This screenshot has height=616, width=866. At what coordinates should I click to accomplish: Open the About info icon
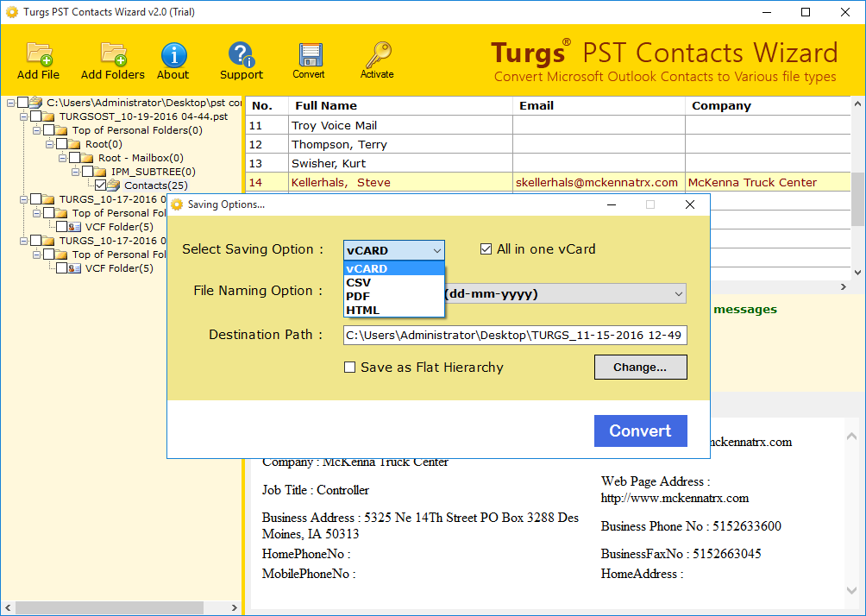[173, 55]
